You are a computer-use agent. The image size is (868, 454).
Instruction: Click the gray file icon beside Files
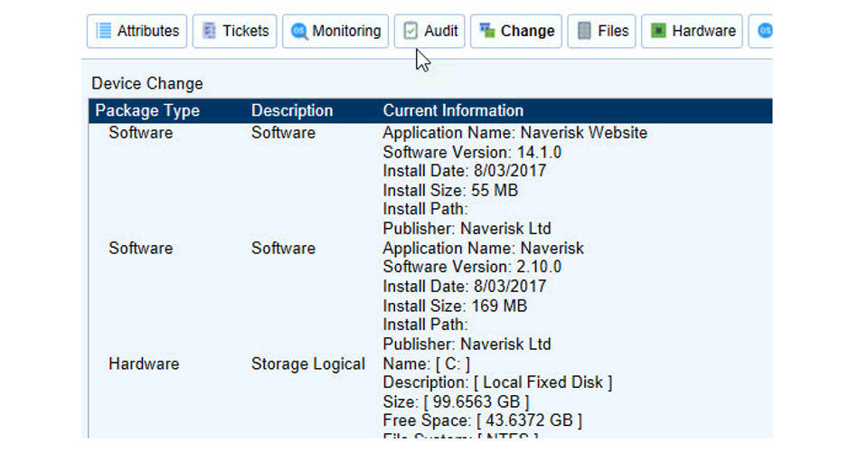(583, 31)
